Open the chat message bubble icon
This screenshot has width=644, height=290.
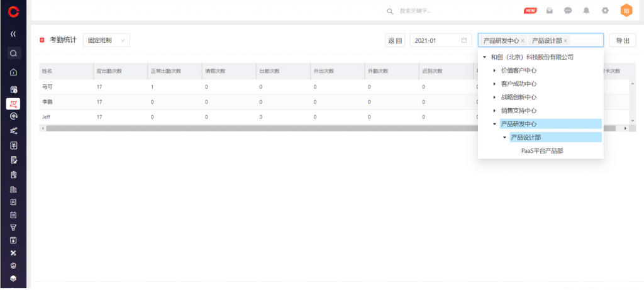point(568,11)
